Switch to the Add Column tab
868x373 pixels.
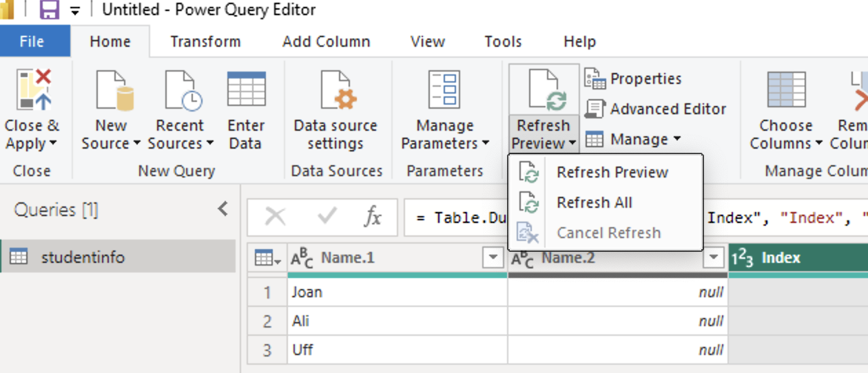[x=326, y=41]
